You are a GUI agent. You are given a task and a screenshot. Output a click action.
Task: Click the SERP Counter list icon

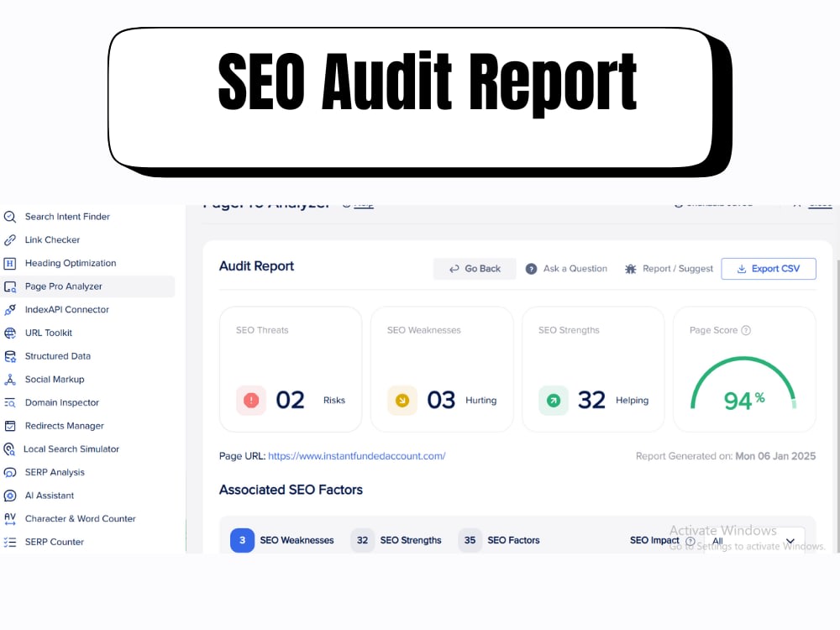pyautogui.click(x=9, y=542)
